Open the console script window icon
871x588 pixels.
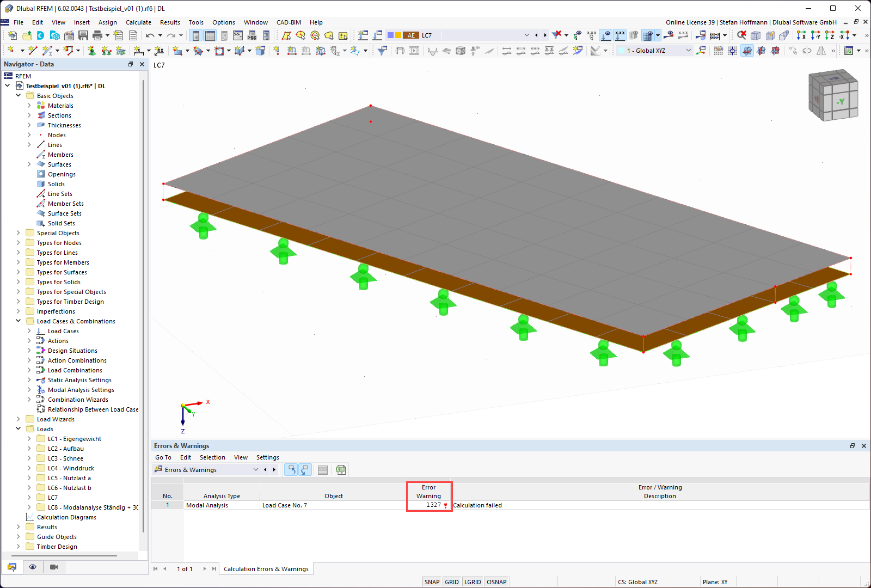[238, 35]
